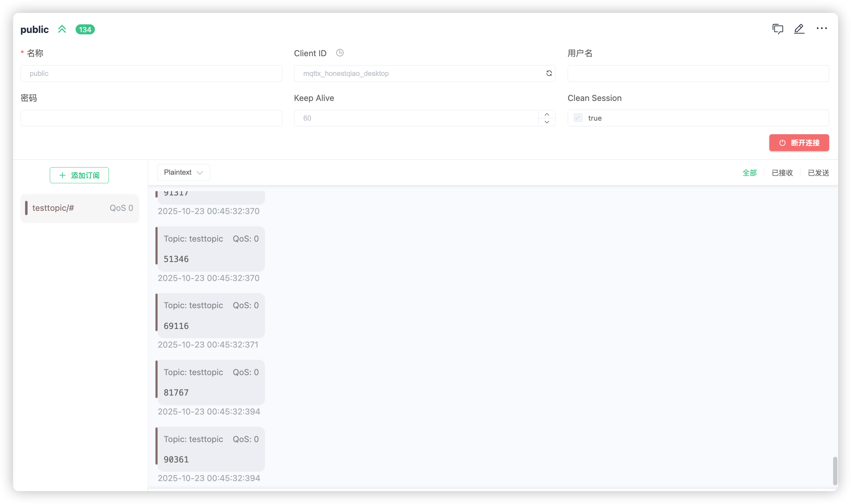Open the three-dots more options menu

click(x=822, y=28)
